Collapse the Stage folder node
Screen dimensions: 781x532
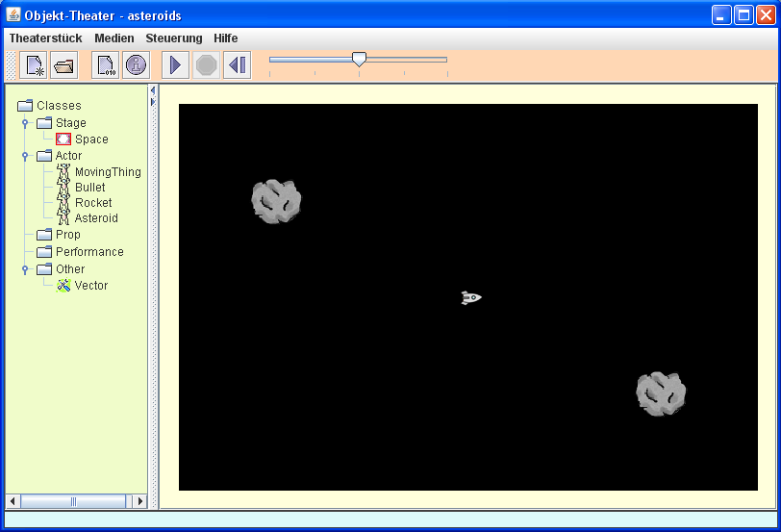[x=25, y=123]
